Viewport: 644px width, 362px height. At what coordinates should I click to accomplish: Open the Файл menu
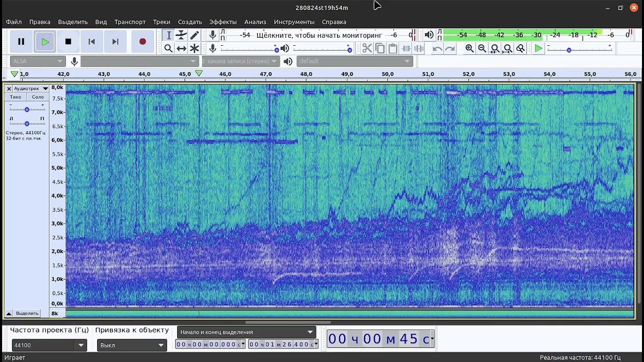(x=14, y=22)
